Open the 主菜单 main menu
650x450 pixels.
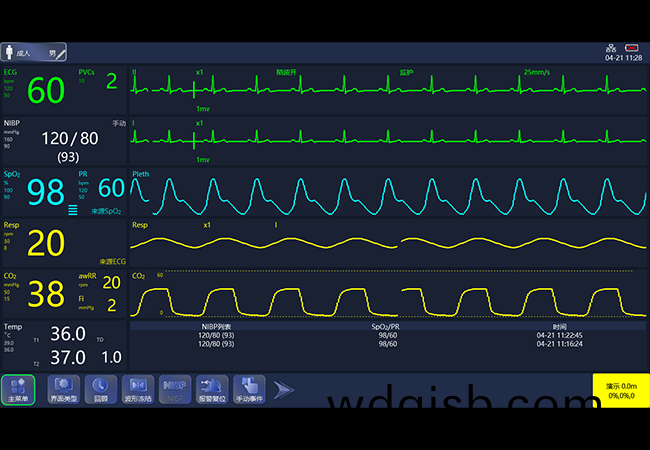click(18, 390)
